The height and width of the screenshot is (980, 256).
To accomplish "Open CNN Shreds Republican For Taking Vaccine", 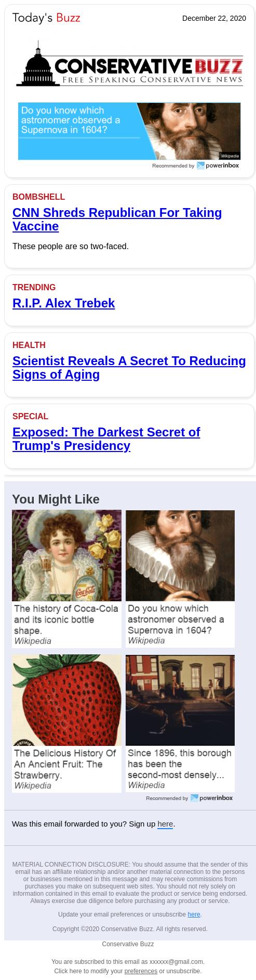I will (x=117, y=219).
